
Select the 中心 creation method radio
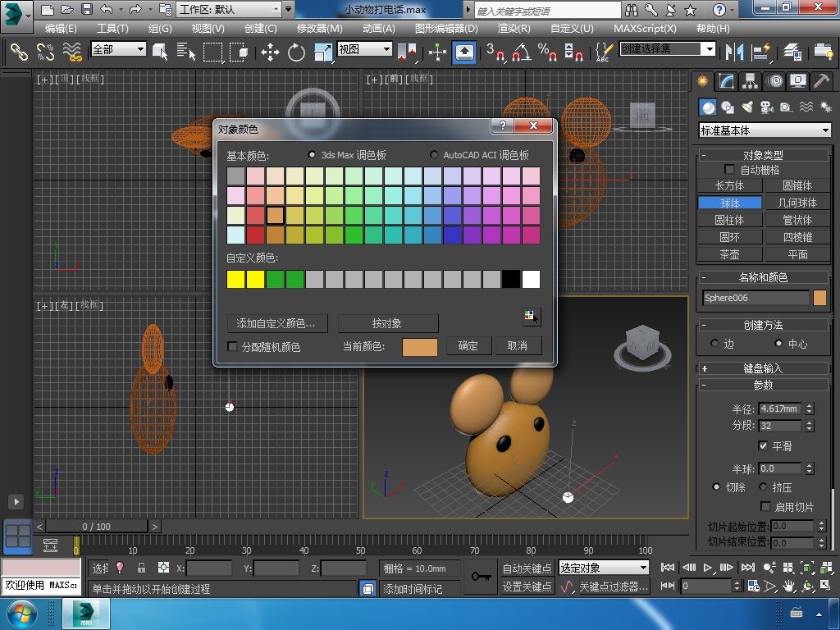pos(778,344)
